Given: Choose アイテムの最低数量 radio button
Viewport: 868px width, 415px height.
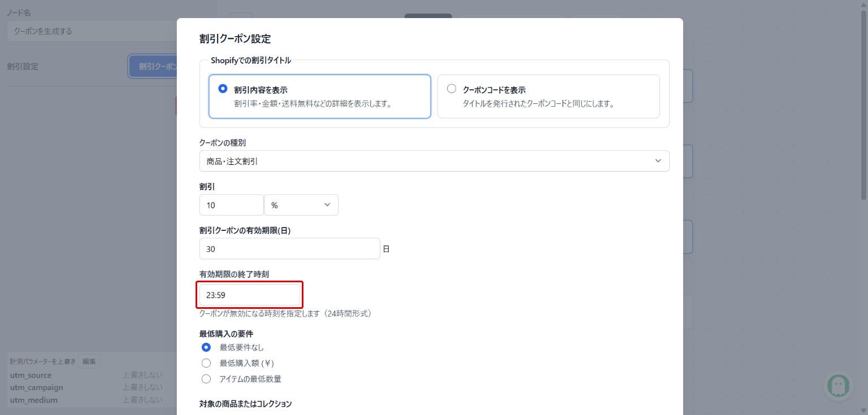Looking at the screenshot, I should tap(206, 379).
